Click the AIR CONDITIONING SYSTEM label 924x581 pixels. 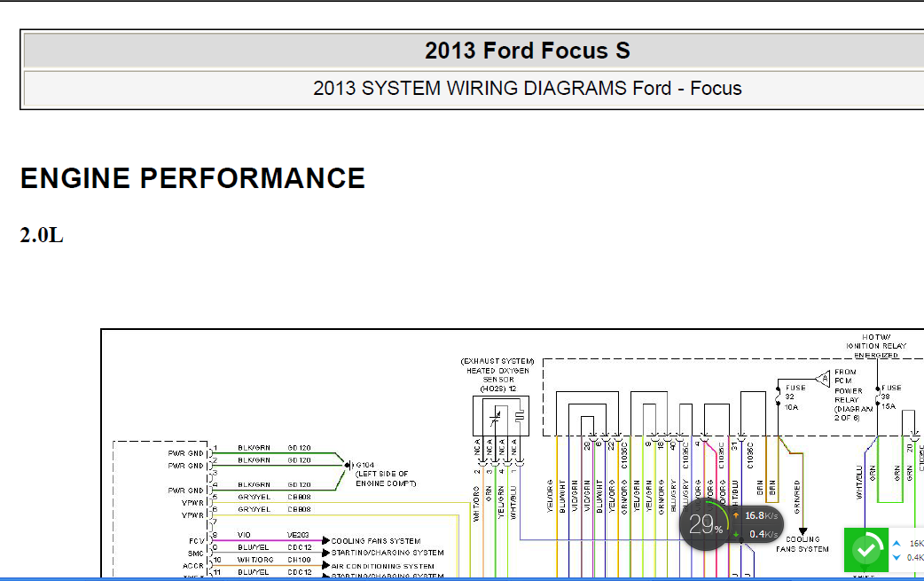(383, 566)
